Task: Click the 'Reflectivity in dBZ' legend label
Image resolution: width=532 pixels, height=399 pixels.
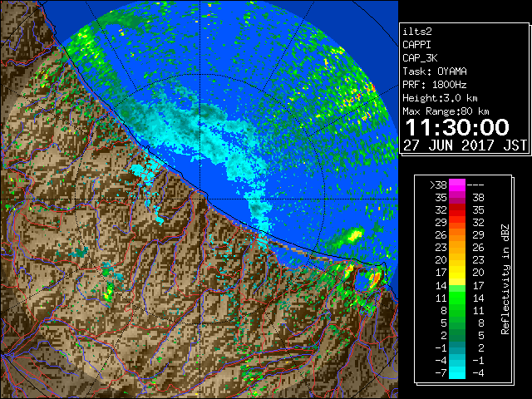Action: [505, 279]
